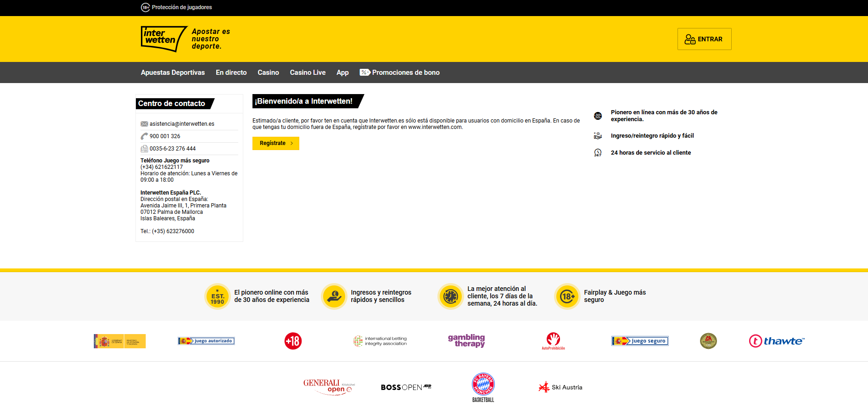Click the juego autorizado logo

pyautogui.click(x=206, y=341)
